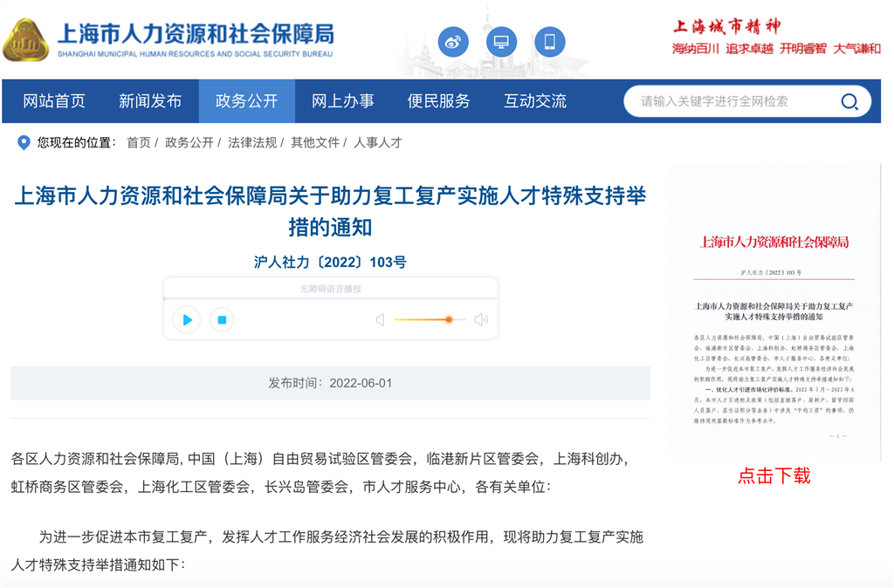This screenshot has width=894, height=588.
Task: Open the 便民服务 menu item
Action: pos(438,101)
